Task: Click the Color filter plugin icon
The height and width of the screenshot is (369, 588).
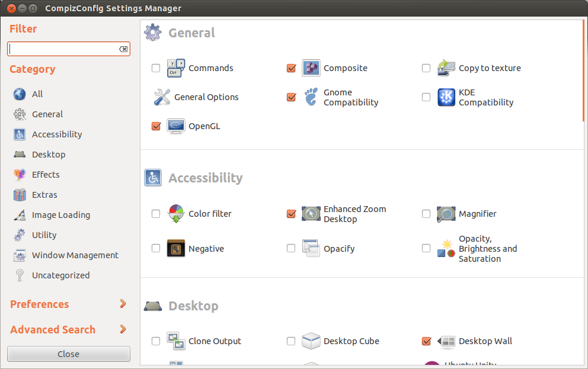Action: pos(176,214)
